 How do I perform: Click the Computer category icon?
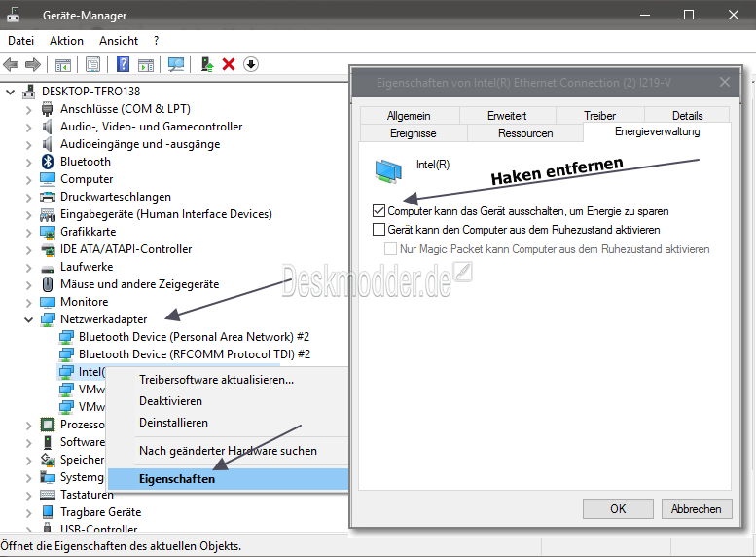[x=48, y=179]
